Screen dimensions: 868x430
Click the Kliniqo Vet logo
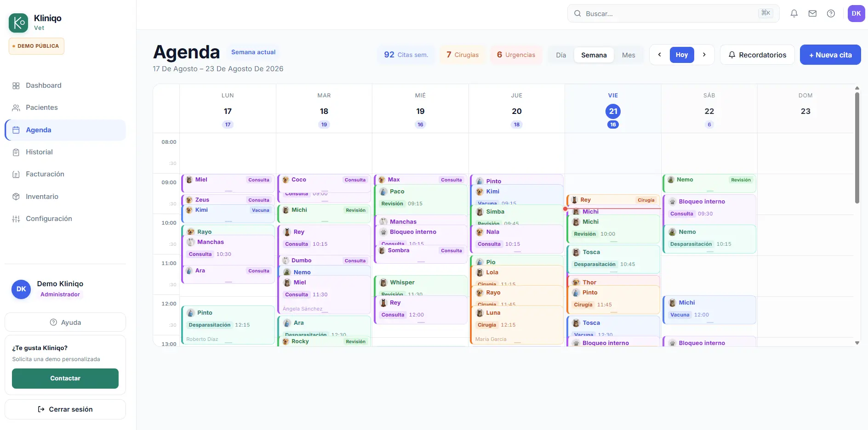(x=35, y=23)
